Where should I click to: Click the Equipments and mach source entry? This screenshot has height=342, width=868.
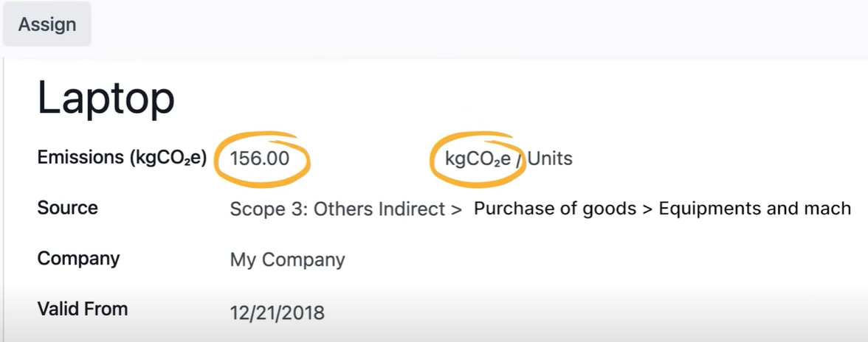point(754,209)
